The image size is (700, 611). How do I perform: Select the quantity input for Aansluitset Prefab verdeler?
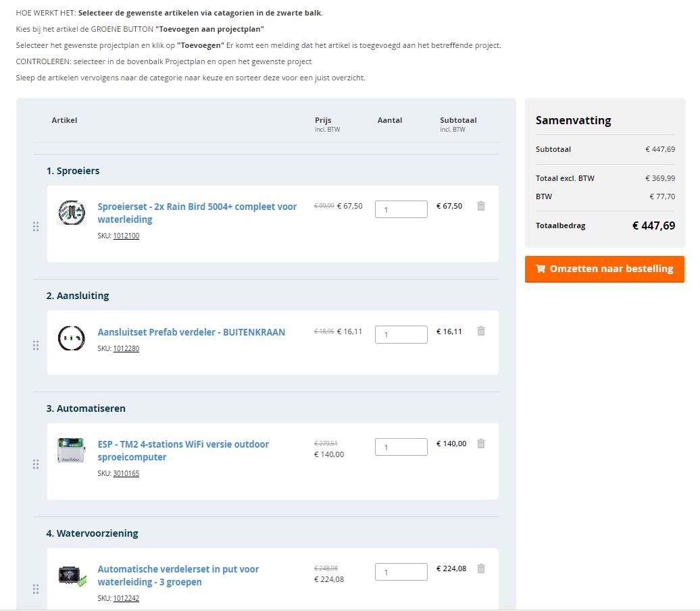tap(401, 334)
